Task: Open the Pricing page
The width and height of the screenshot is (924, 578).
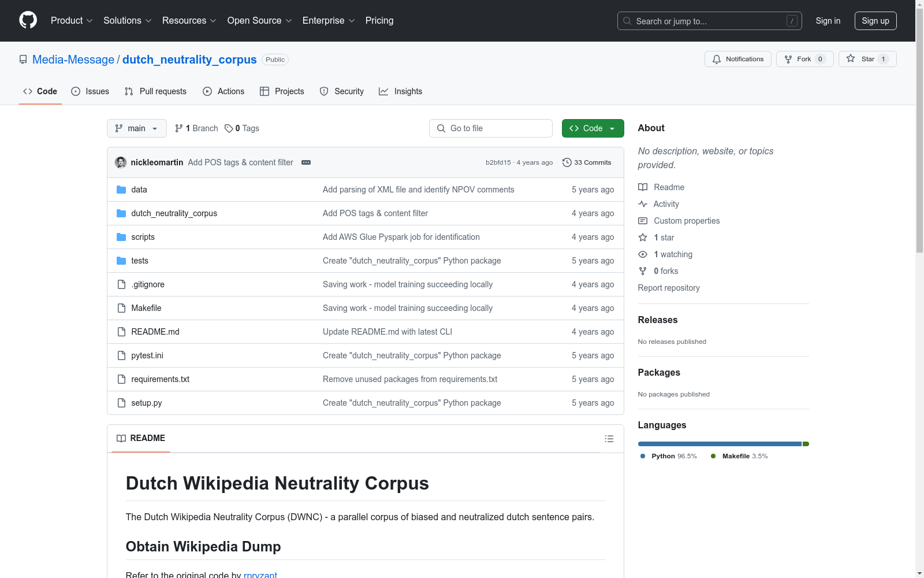Action: point(379,21)
